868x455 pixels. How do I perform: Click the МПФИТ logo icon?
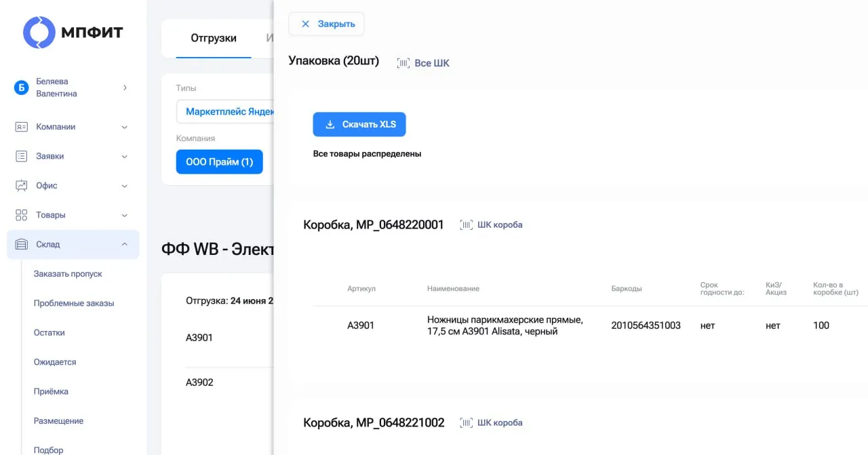[39, 33]
